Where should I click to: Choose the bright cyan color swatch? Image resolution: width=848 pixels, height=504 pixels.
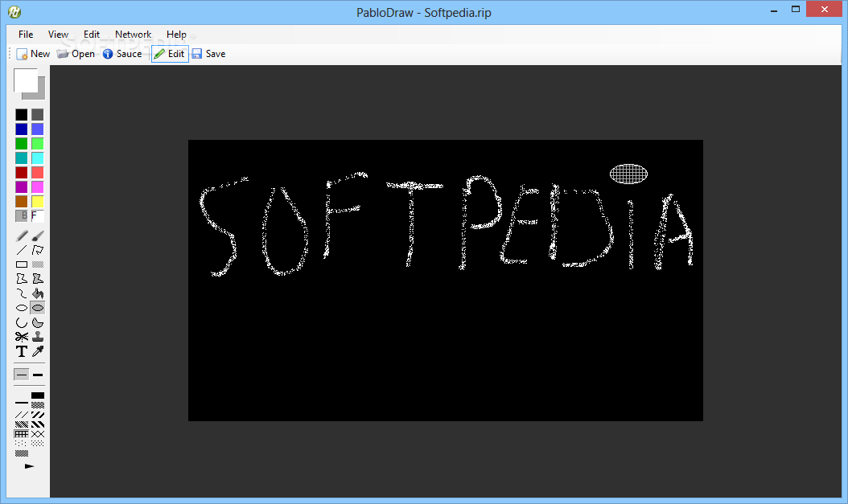tap(37, 158)
